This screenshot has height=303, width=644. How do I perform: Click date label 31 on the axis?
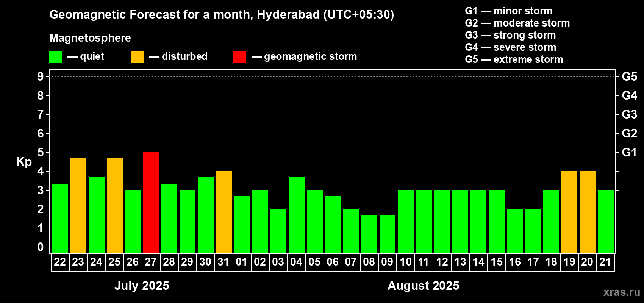[x=224, y=262]
